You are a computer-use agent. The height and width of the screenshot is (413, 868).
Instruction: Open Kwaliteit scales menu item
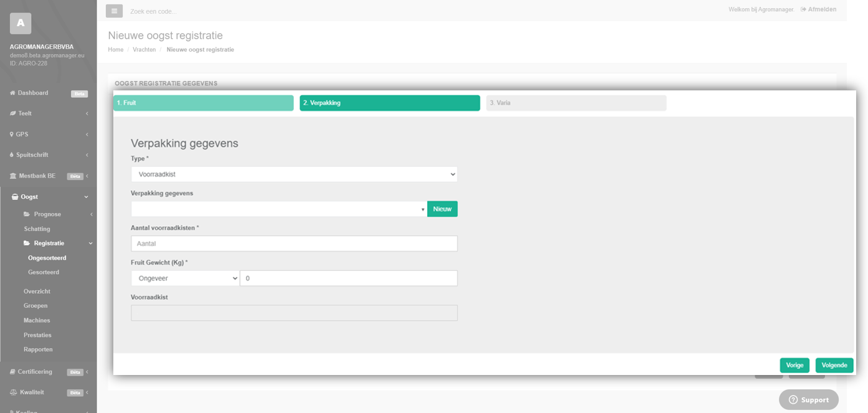[32, 392]
